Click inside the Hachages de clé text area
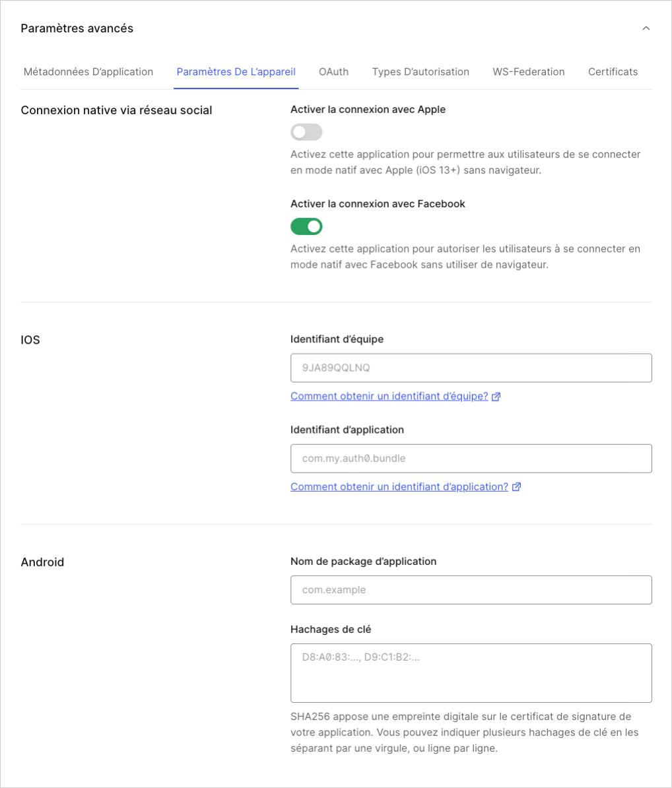The width and height of the screenshot is (672, 788). pyautogui.click(x=471, y=673)
